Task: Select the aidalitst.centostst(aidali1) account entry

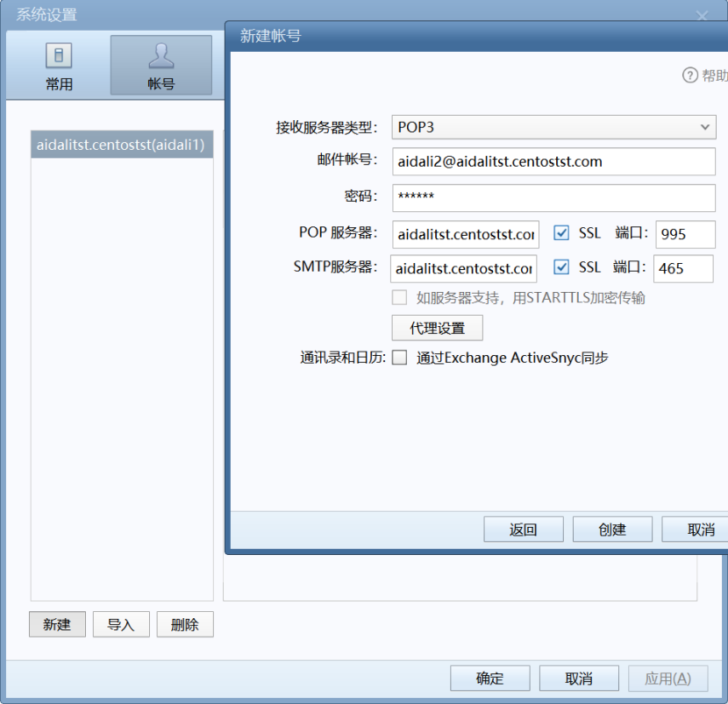Action: 121,145
